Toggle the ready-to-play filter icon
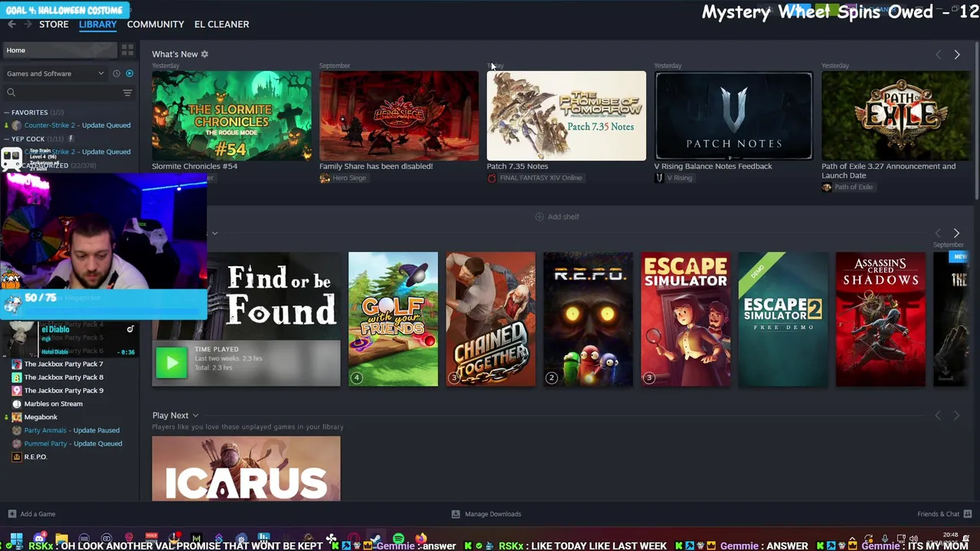Viewport: 980px width, 551px height. pos(129,73)
